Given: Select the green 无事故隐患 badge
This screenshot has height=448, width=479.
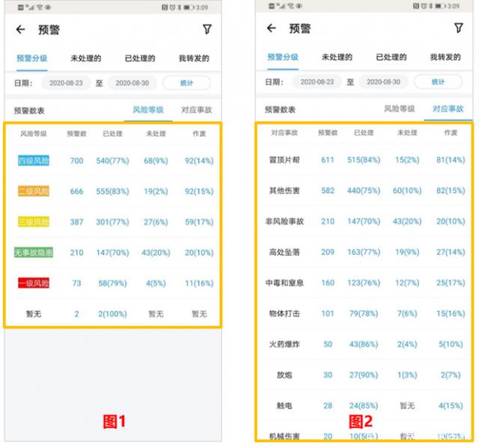Looking at the screenshot, I should 33,253.
